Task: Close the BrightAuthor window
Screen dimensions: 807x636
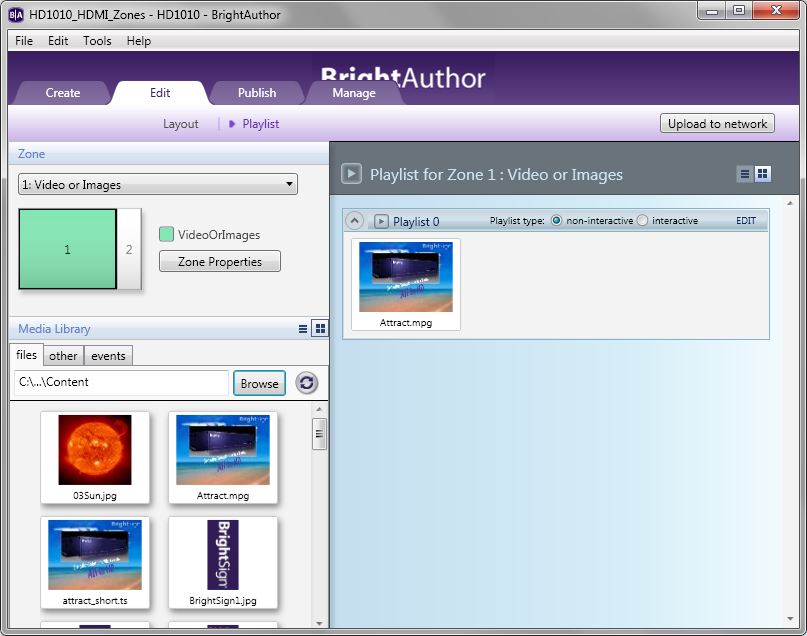Action: 776,10
